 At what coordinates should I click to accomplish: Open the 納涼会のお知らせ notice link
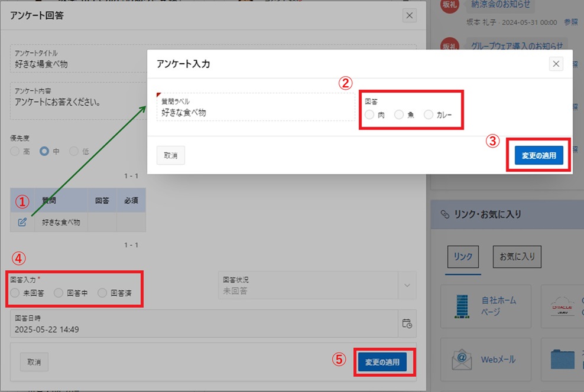[501, 5]
